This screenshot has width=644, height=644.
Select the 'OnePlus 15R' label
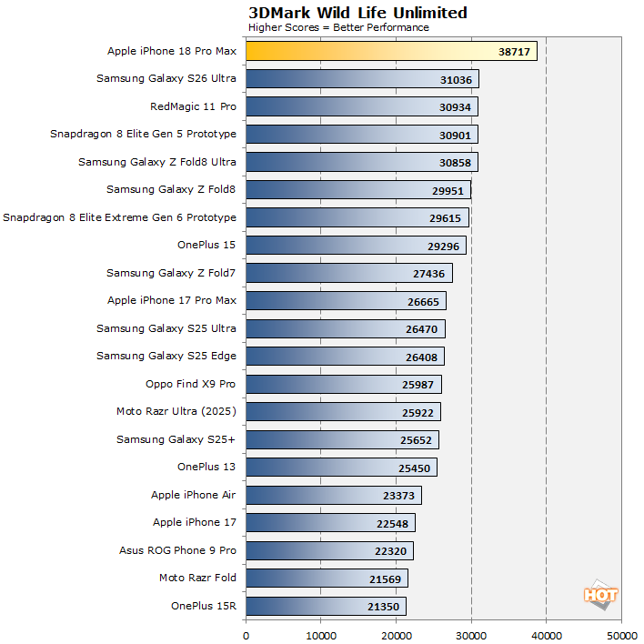tap(204, 606)
